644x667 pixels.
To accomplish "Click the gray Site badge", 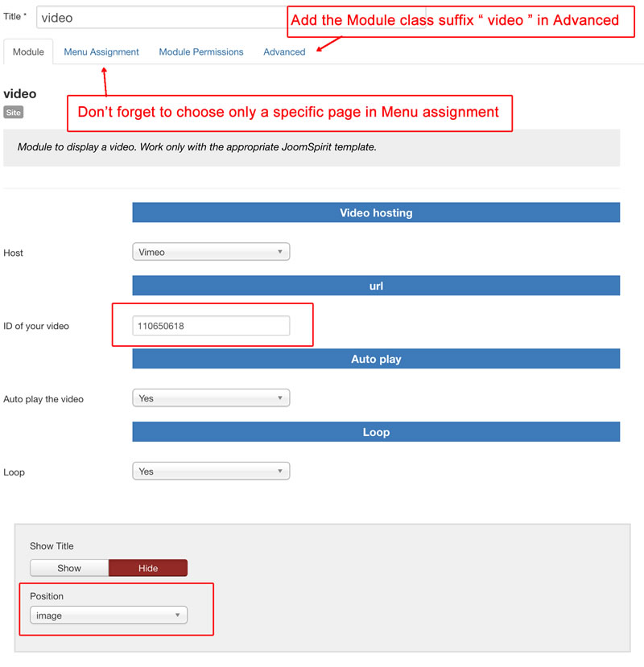I will pos(13,113).
